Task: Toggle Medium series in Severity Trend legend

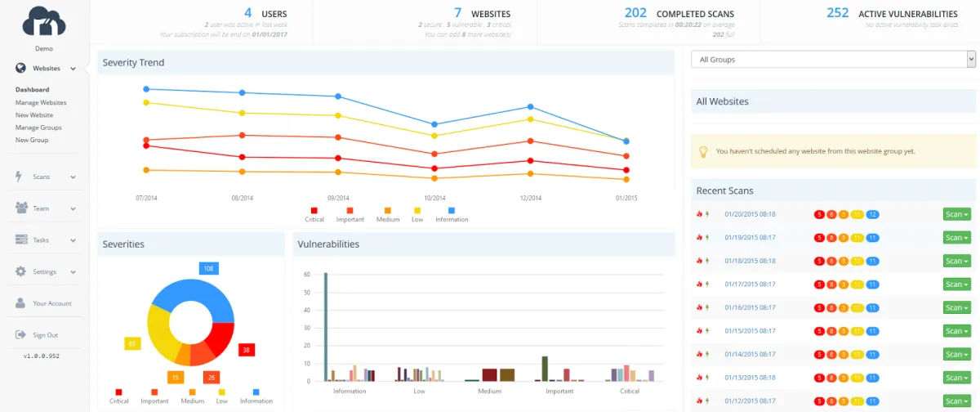Action: 388,215
